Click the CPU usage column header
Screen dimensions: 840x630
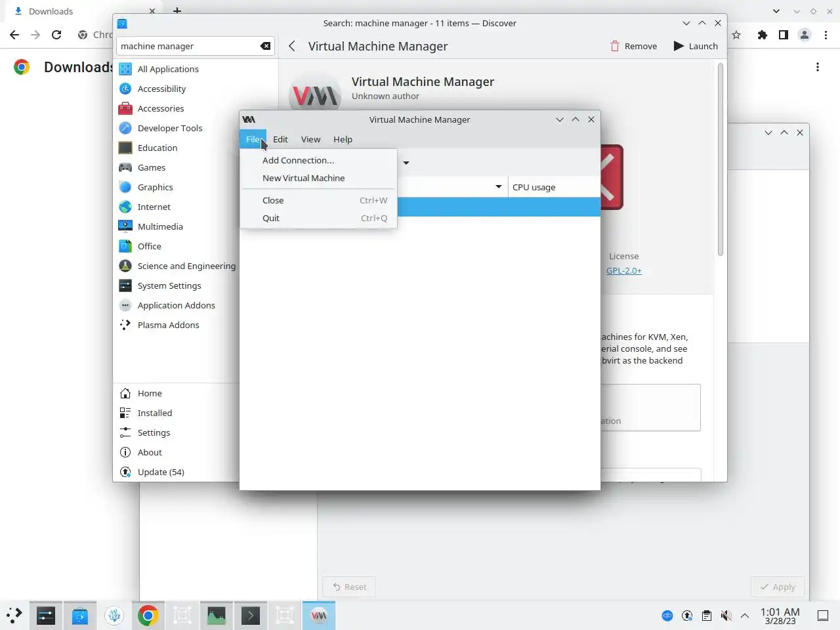[555, 187]
